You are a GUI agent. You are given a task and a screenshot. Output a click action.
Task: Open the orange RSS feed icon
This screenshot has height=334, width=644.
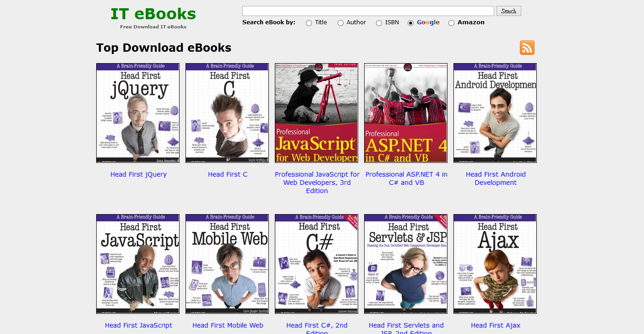click(527, 48)
